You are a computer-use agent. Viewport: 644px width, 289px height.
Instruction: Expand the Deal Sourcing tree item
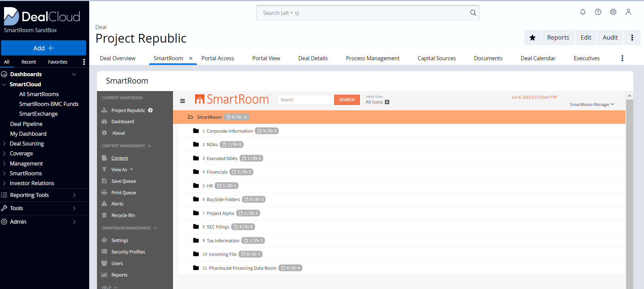pos(4,143)
